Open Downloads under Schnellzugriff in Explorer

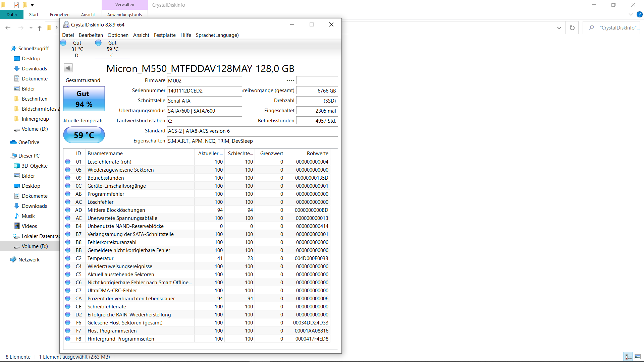tap(30, 68)
